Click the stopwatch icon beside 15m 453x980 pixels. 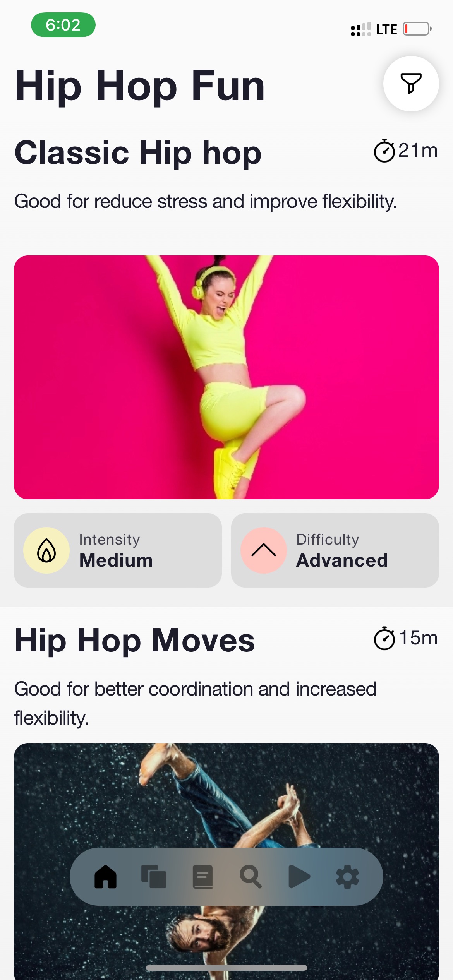click(x=384, y=638)
